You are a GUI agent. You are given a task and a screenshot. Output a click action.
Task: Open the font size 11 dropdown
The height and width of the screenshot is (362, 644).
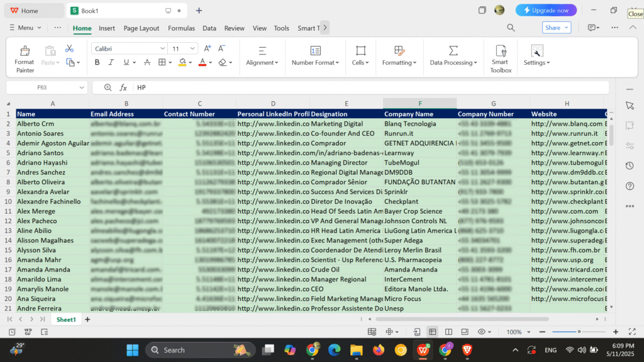[x=192, y=48]
